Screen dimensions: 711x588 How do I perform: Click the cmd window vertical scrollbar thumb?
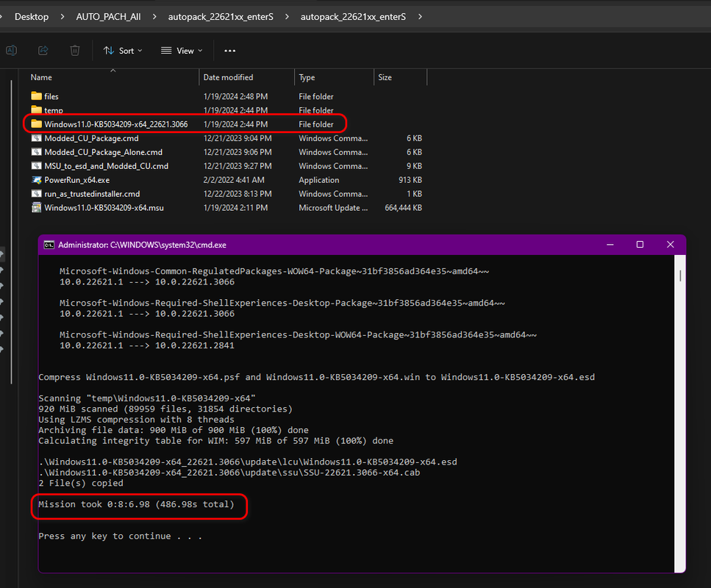[680, 275]
